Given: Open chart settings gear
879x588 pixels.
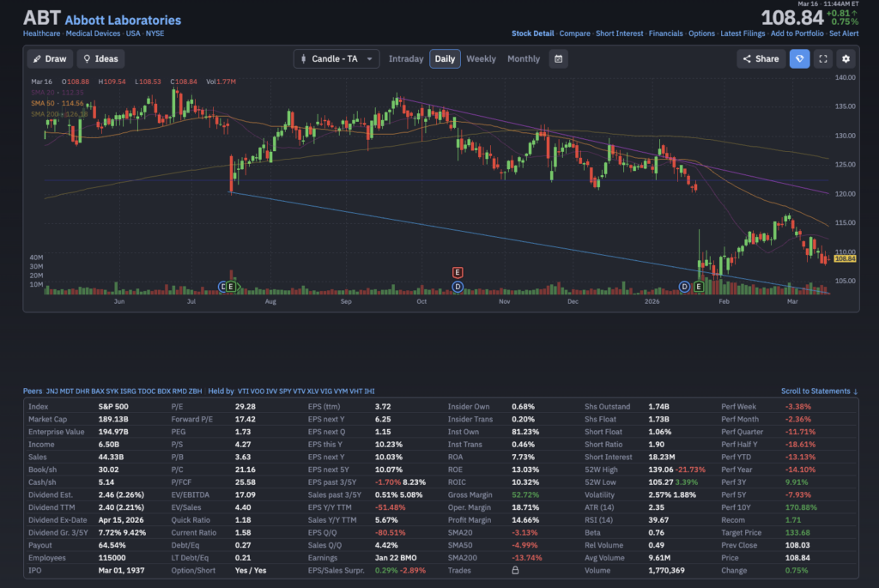Looking at the screenshot, I should click(x=846, y=58).
